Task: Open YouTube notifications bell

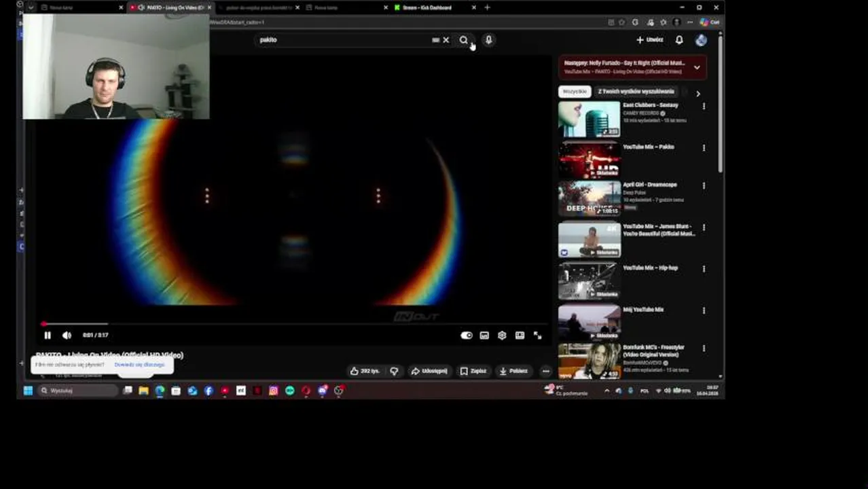Action: [679, 40]
